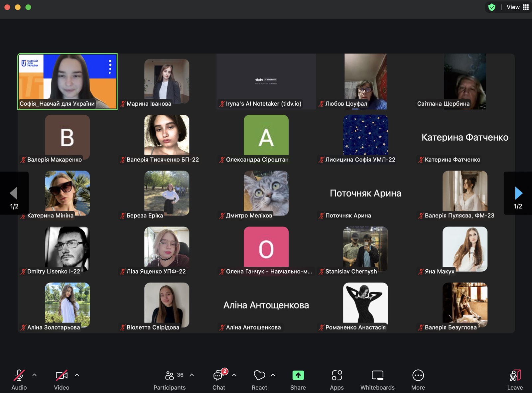The image size is (532, 393).
Task: Open Whiteboards from the toolbar
Action: point(377,376)
